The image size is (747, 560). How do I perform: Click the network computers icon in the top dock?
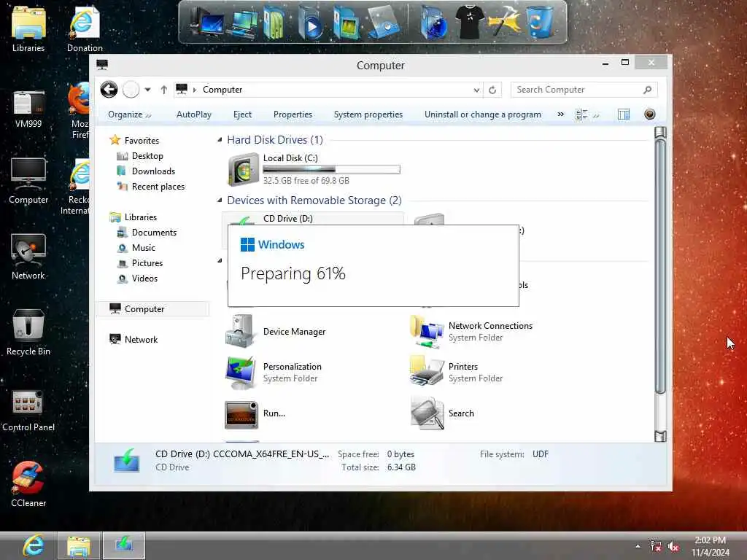(242, 23)
